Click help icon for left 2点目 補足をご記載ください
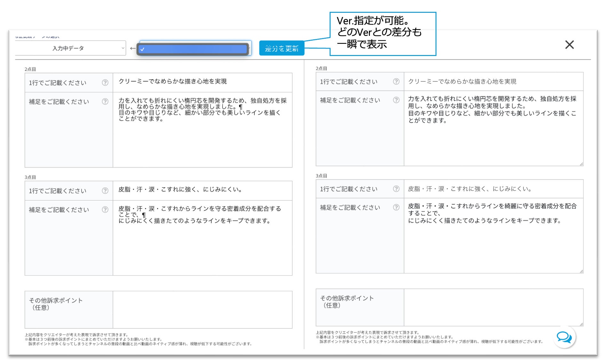 [x=105, y=101]
